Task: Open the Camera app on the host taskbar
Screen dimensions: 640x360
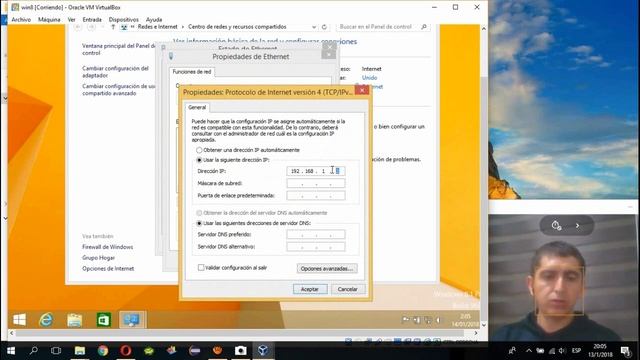Action: pyautogui.click(x=240, y=351)
